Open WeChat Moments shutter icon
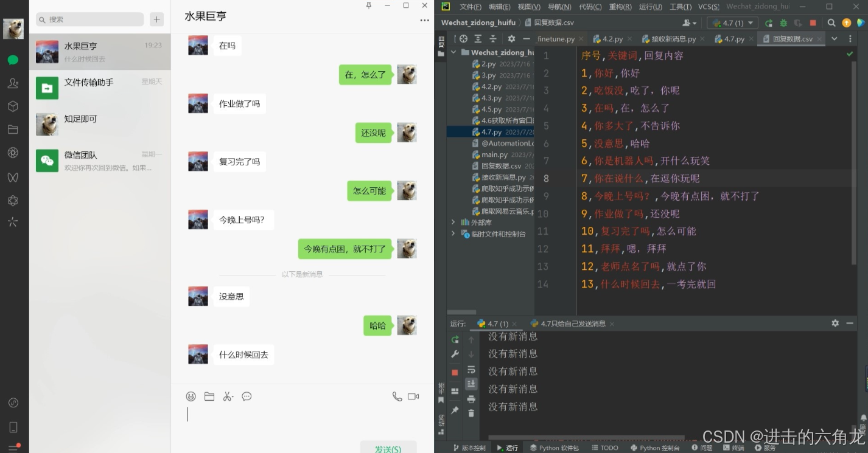The height and width of the screenshot is (453, 868). pos(13,153)
